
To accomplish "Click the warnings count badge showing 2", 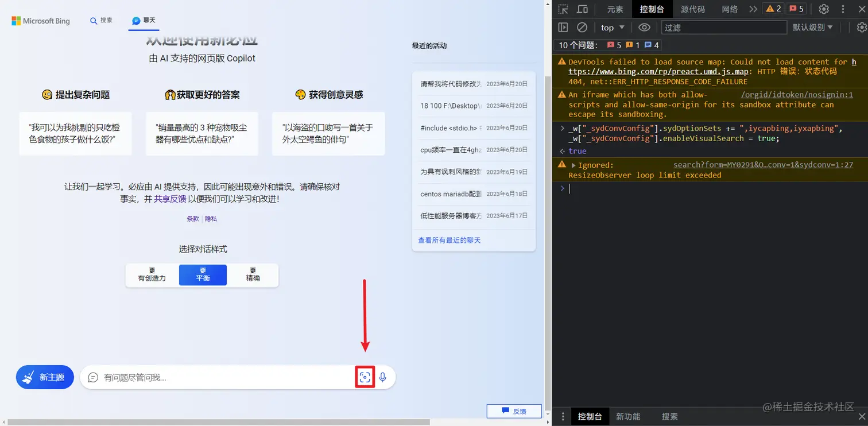I will click(x=774, y=9).
